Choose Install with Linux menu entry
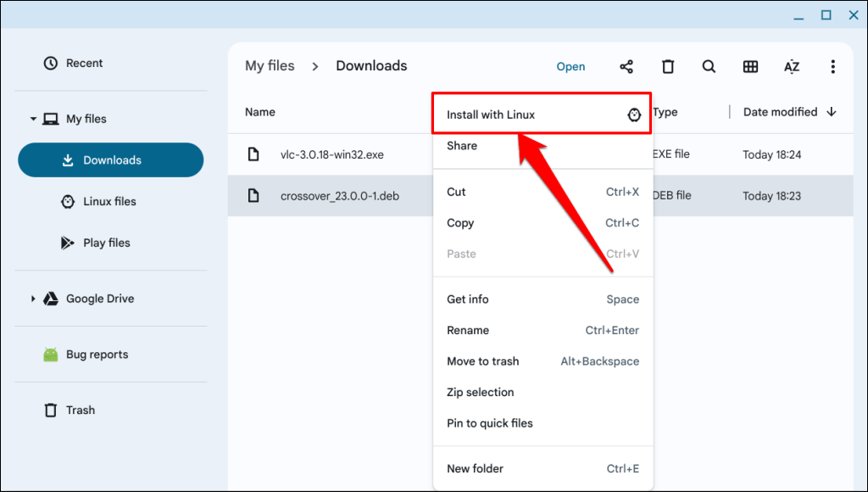868x492 pixels. point(492,115)
